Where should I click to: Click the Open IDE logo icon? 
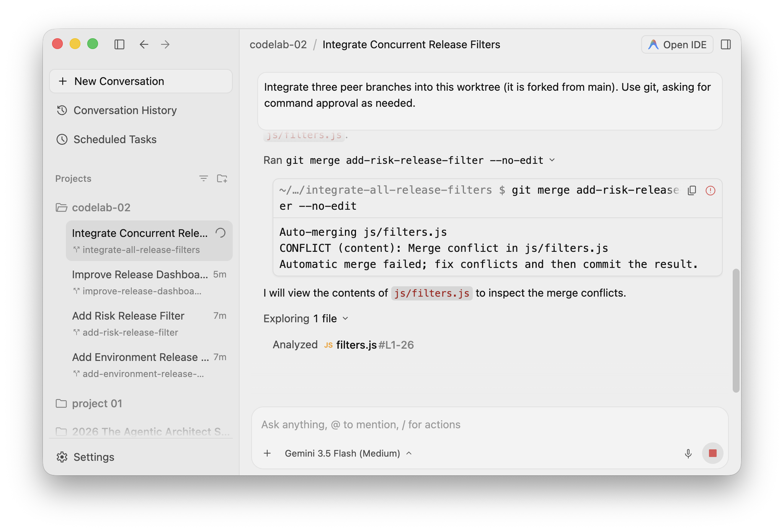tap(653, 45)
